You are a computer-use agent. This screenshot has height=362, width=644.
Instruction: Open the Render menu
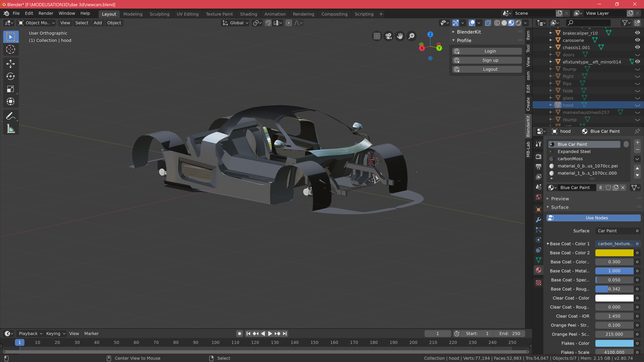click(46, 13)
